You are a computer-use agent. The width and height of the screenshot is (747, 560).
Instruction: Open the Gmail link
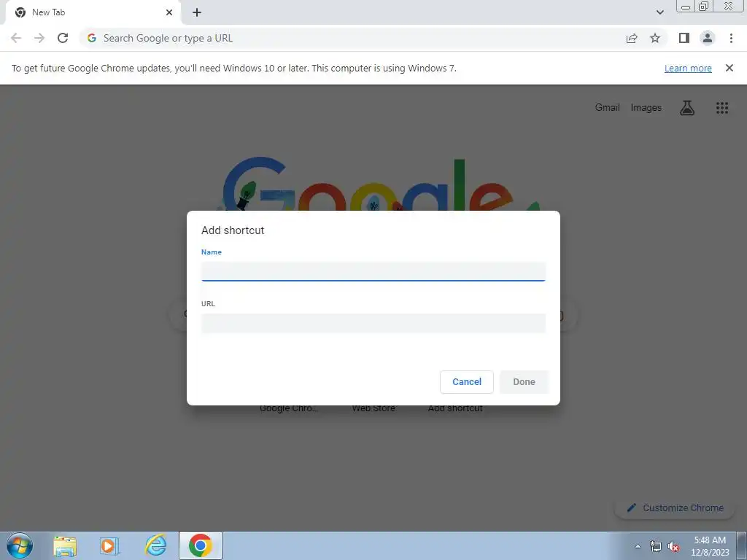[x=608, y=108]
